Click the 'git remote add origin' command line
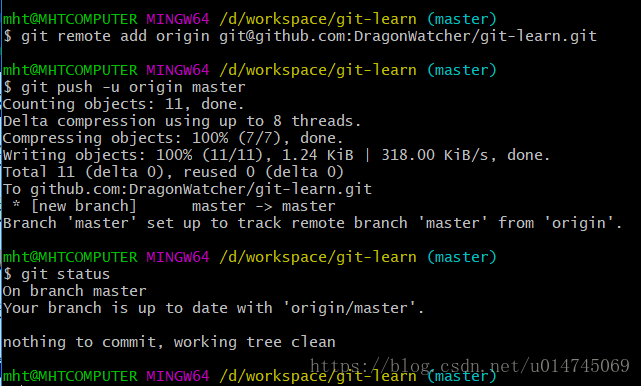The height and width of the screenshot is (386, 641). click(300, 36)
